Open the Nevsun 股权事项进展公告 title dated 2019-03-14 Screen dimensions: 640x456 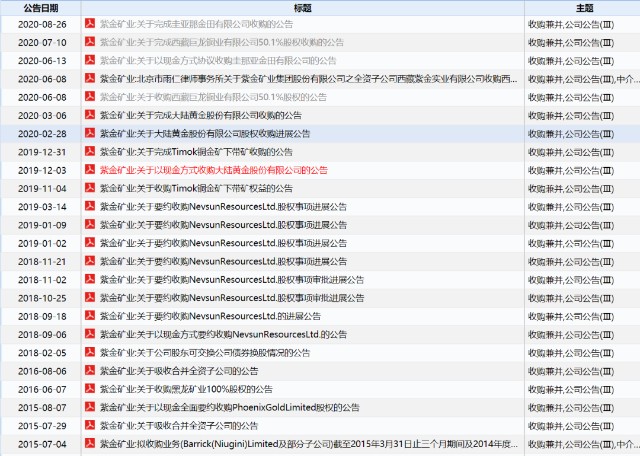click(x=223, y=207)
